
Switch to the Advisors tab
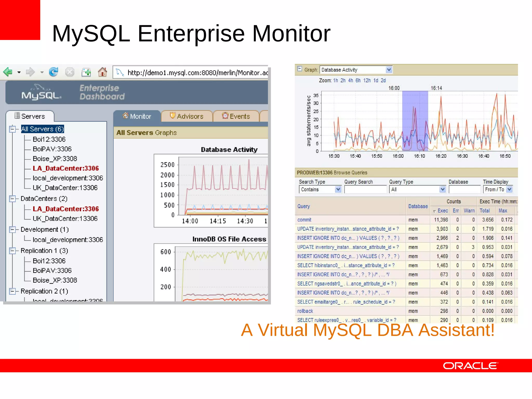187,116
